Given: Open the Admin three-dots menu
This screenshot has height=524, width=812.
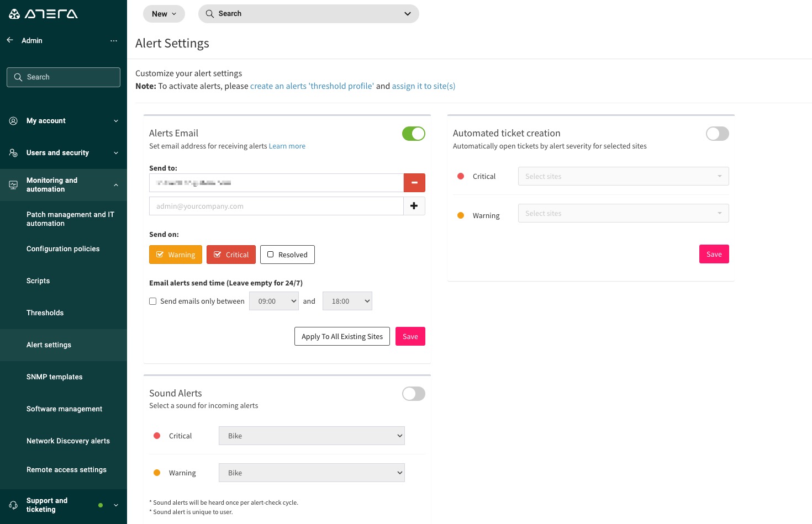Looking at the screenshot, I should [x=114, y=41].
